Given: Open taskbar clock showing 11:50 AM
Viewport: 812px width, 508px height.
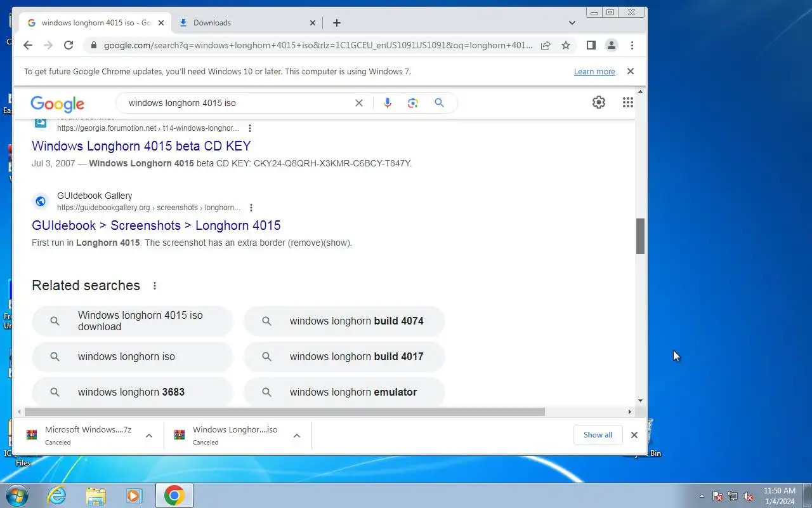Looking at the screenshot, I should 779,496.
